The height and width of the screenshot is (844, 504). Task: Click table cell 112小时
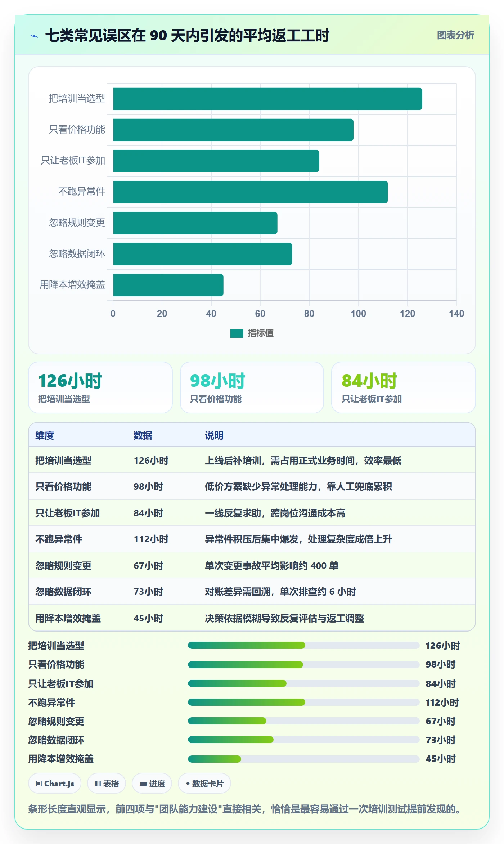(151, 539)
